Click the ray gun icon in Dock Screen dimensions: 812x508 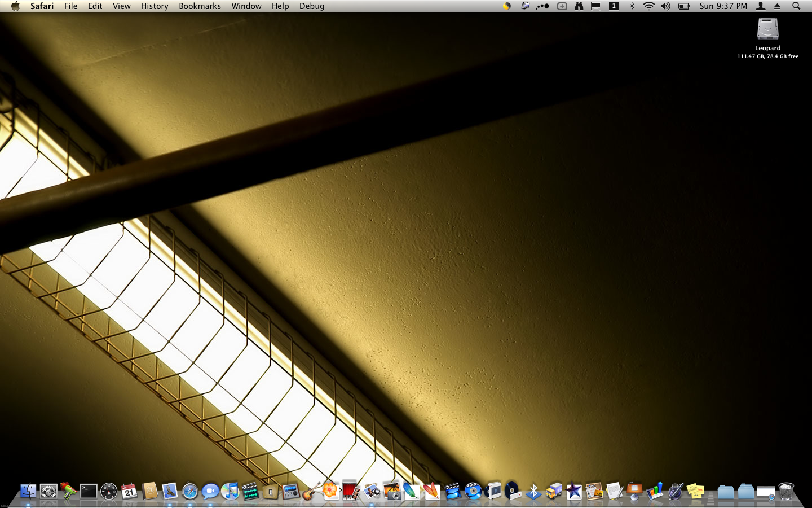coord(68,491)
